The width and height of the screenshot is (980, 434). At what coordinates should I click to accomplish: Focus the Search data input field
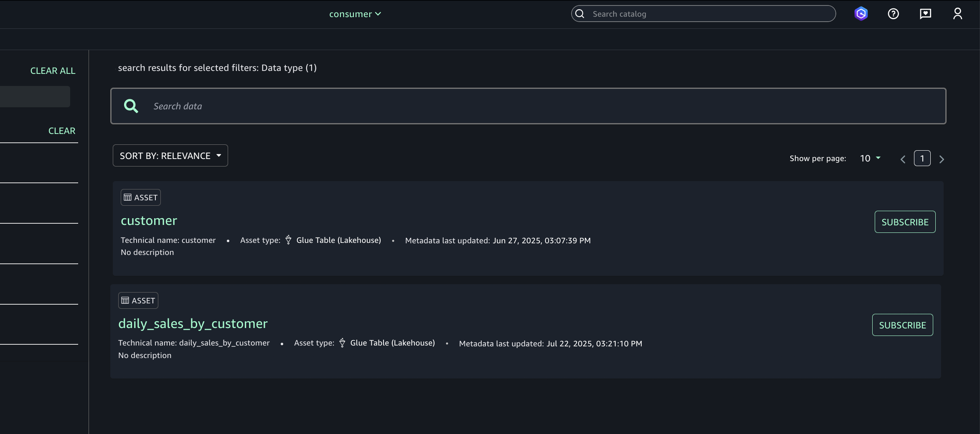tap(543, 106)
